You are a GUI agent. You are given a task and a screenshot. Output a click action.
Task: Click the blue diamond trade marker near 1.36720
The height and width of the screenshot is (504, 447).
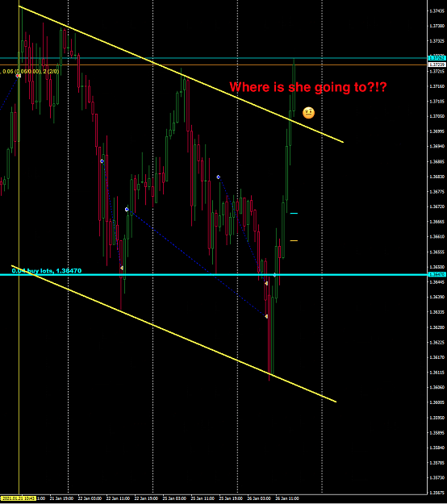pyautogui.click(x=127, y=209)
